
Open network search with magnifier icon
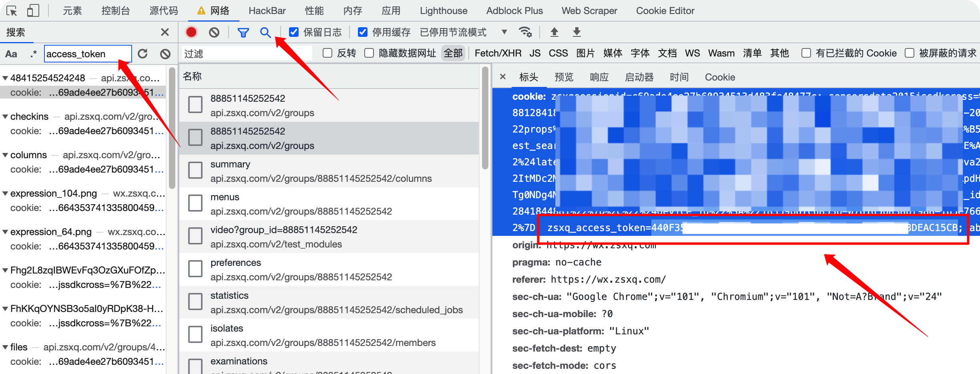pyautogui.click(x=265, y=32)
